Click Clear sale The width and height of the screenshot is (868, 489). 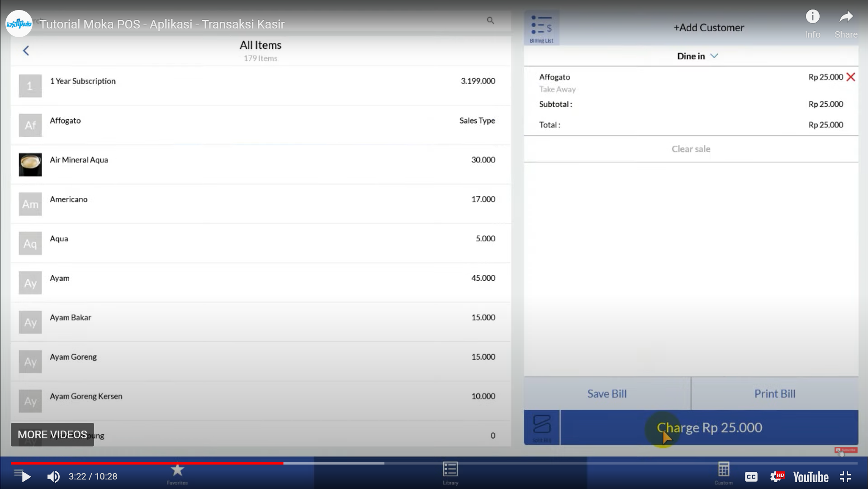[691, 149]
